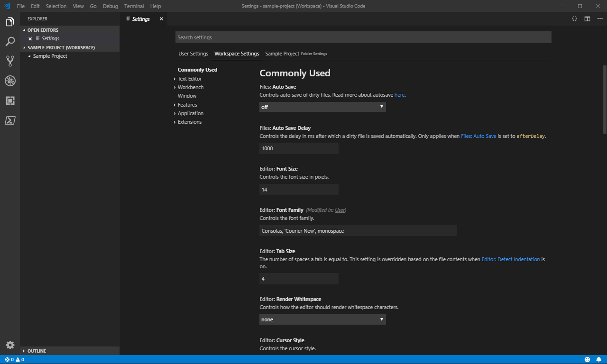Open the File menu
Image resolution: width=607 pixels, height=364 pixels.
21,6
